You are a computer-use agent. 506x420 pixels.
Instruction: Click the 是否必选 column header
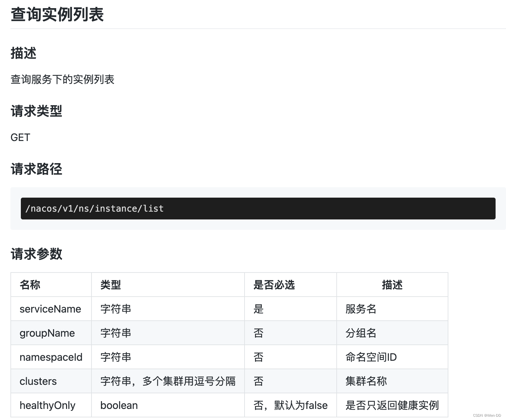point(290,285)
